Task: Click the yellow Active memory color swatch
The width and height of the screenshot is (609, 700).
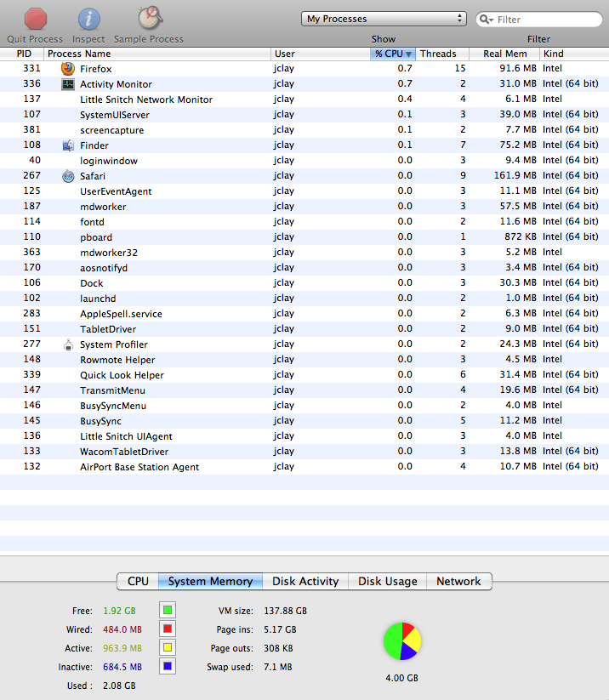Action: click(168, 647)
